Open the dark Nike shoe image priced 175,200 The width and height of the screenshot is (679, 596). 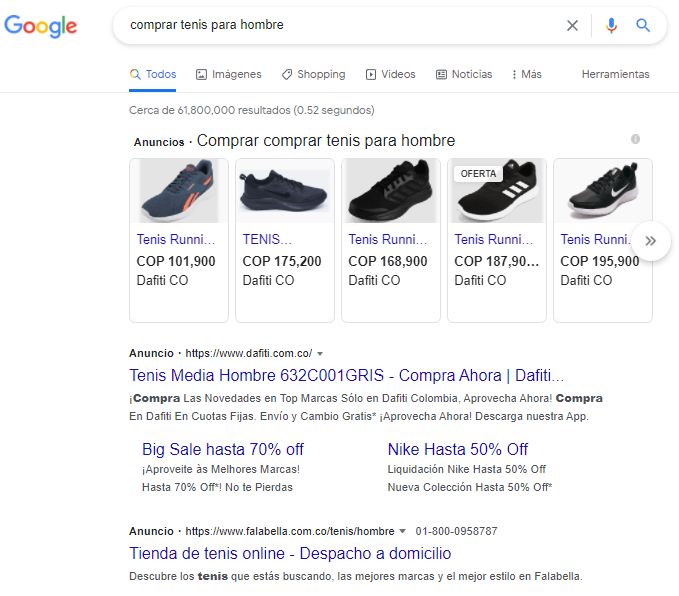[x=285, y=191]
